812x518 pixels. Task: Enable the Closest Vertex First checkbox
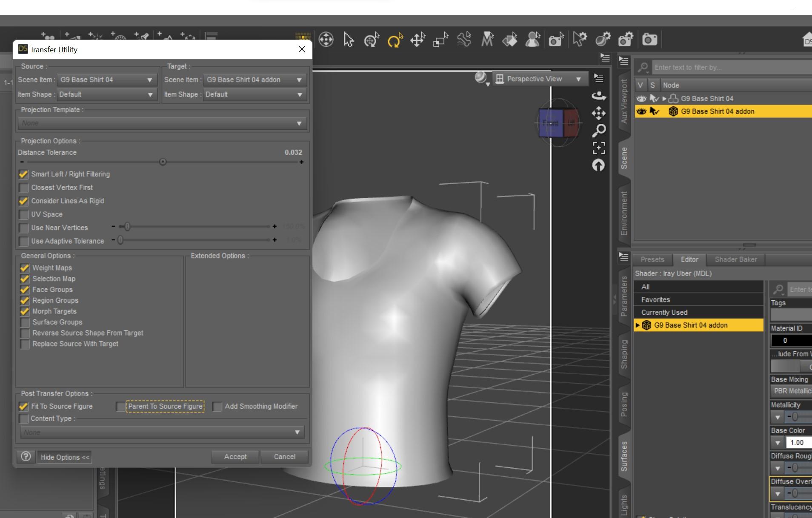click(24, 188)
